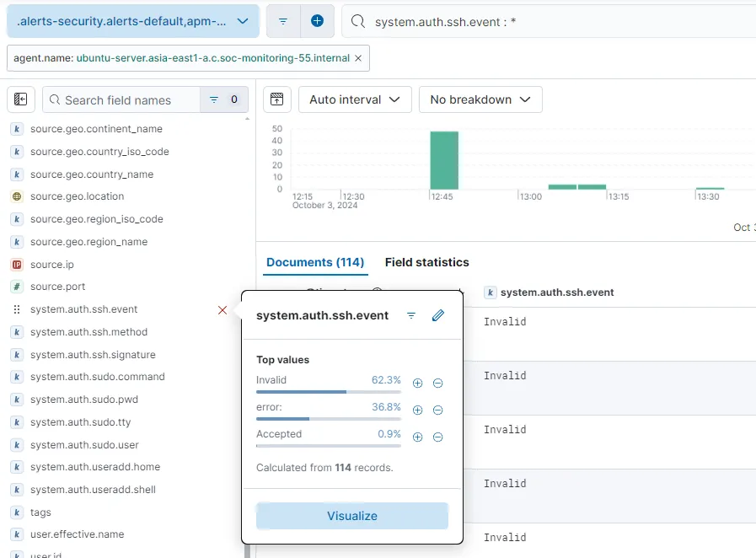Click the Search field names input
The width and height of the screenshot is (756, 558).
[x=126, y=99]
